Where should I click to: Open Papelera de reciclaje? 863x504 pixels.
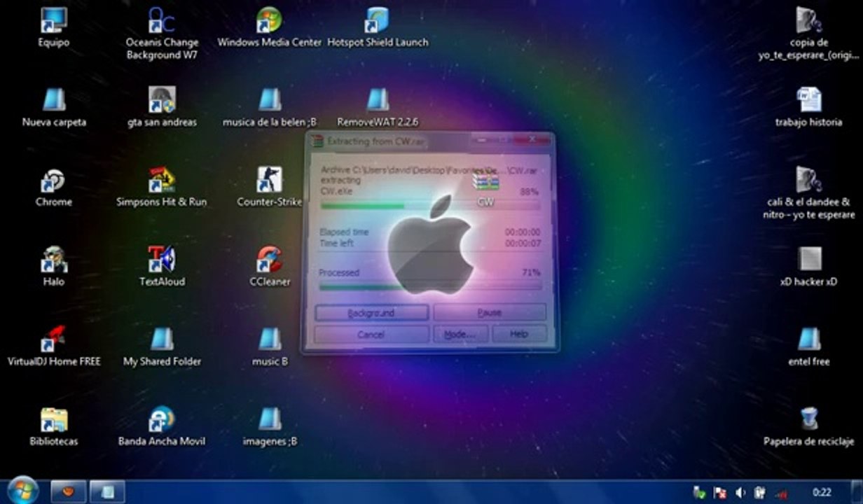809,427
